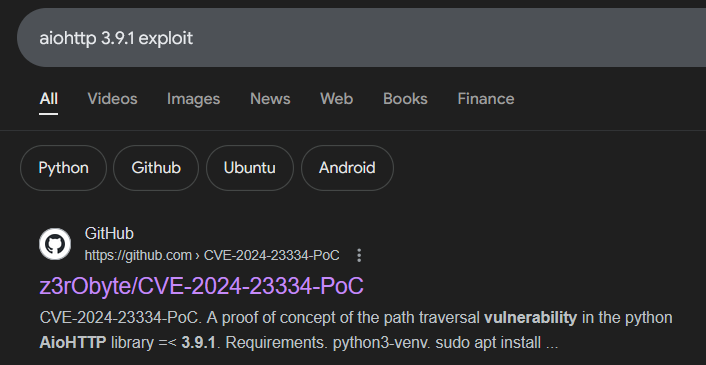706x365 pixels.
Task: Click the https://github.com domain text
Action: click(x=138, y=256)
